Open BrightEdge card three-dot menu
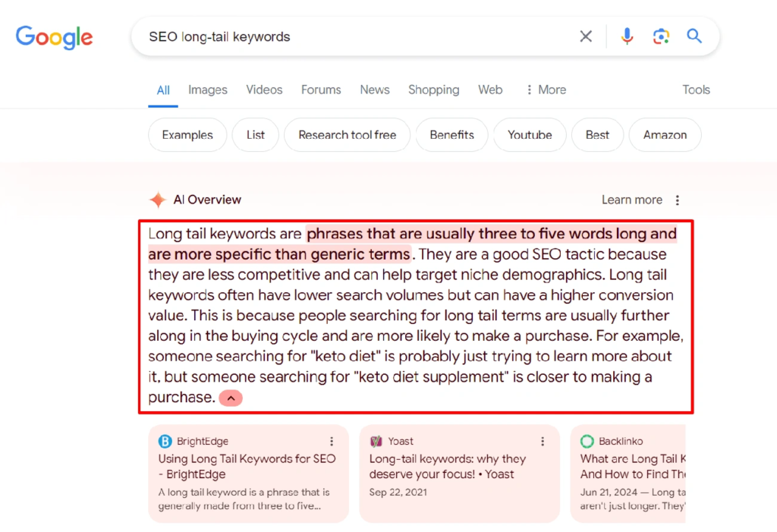 point(332,442)
